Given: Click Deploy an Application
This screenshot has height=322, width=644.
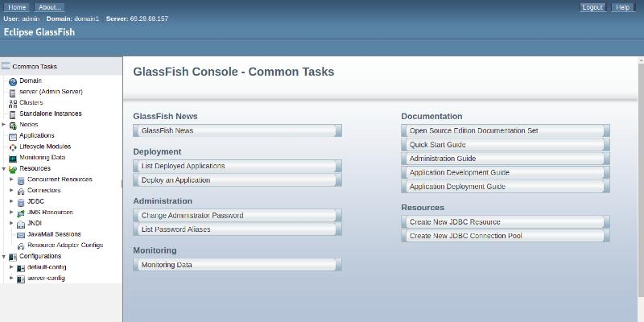Looking at the screenshot, I should [x=237, y=180].
